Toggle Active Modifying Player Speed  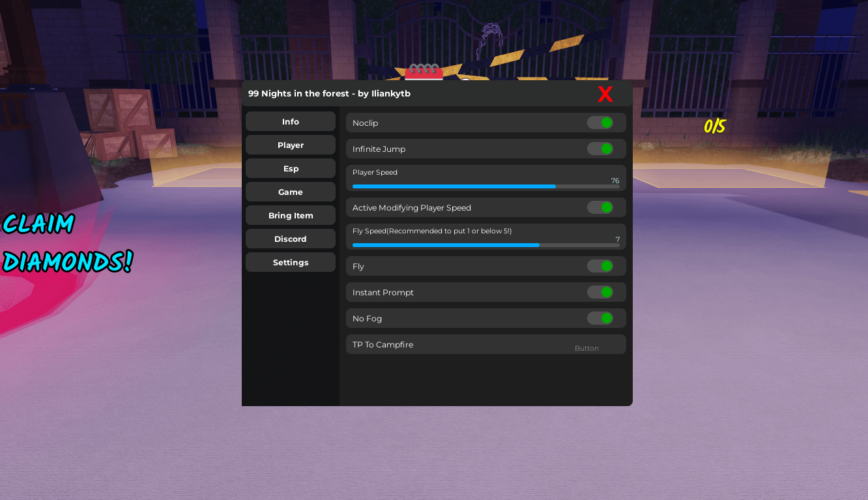(600, 207)
